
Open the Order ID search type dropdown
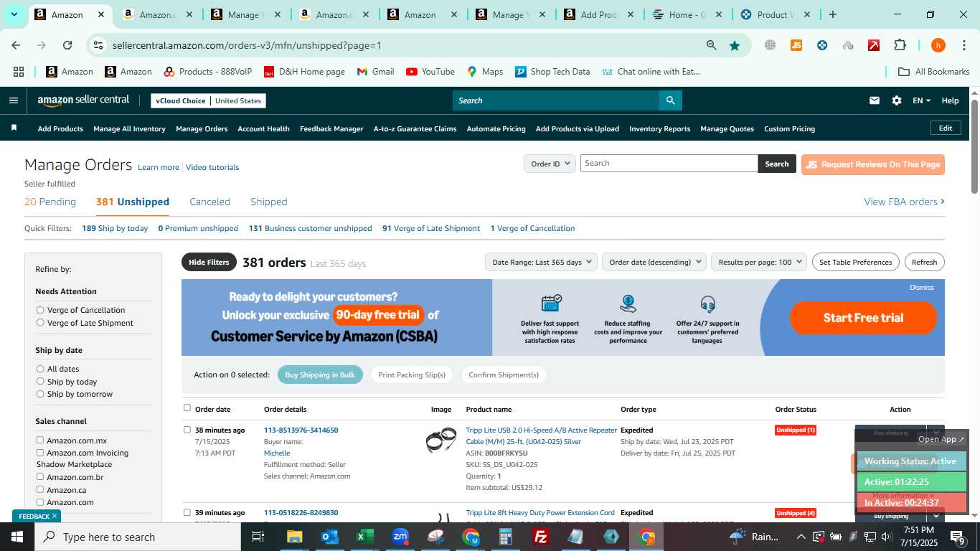coord(550,164)
